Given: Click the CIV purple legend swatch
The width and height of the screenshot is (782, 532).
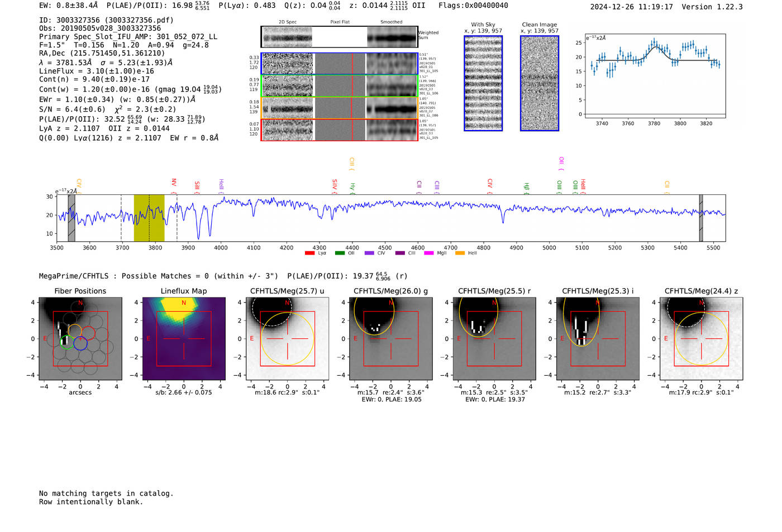Looking at the screenshot, I should 369,253.
